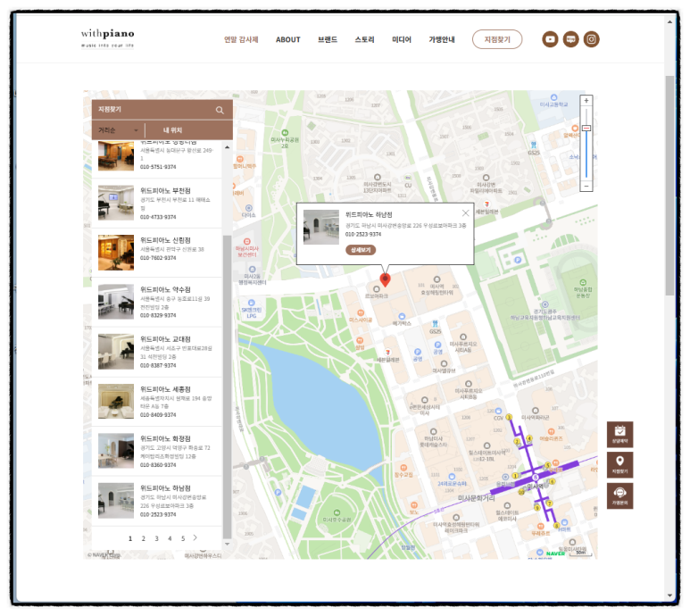
Task: Select page 1 of branch list
Action: [130, 538]
